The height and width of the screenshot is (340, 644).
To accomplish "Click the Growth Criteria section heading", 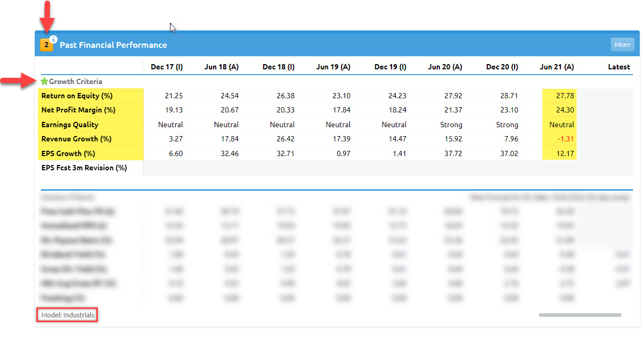I will point(75,81).
